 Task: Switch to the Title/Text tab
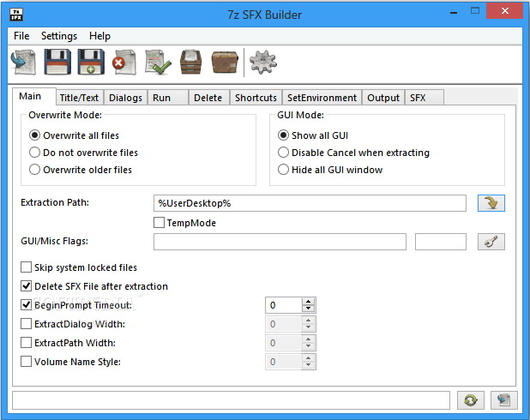79,98
